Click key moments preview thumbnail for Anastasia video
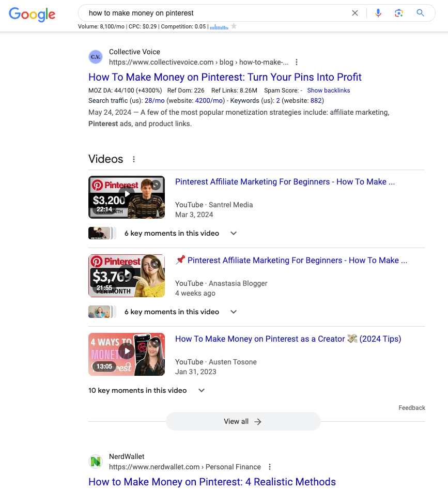The image size is (448, 489). pos(102,312)
